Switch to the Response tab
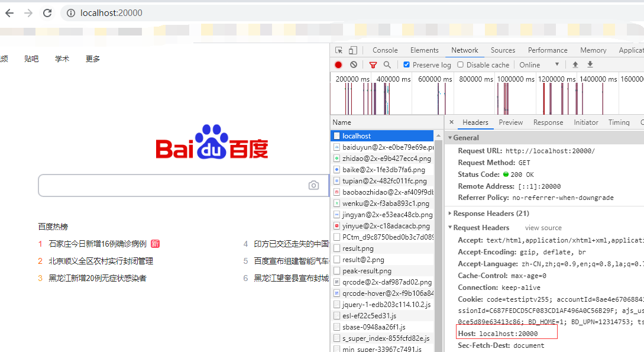 point(548,122)
